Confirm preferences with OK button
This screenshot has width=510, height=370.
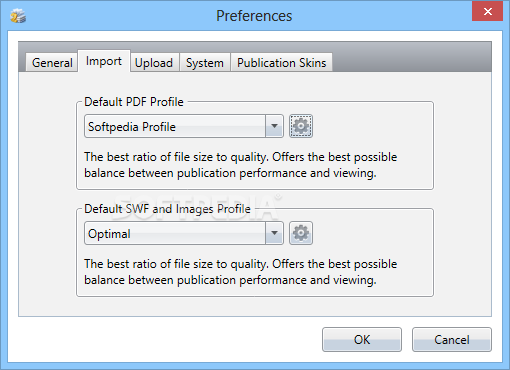(x=362, y=339)
